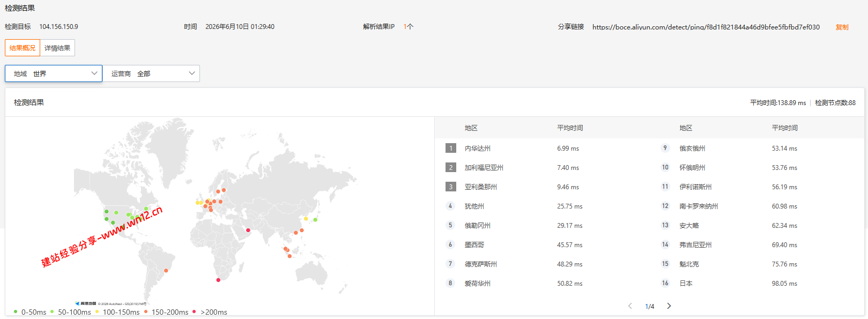868x319 pixels.
Task: Click rank 12 badge for 南卡罗来纳州
Action: click(665, 206)
